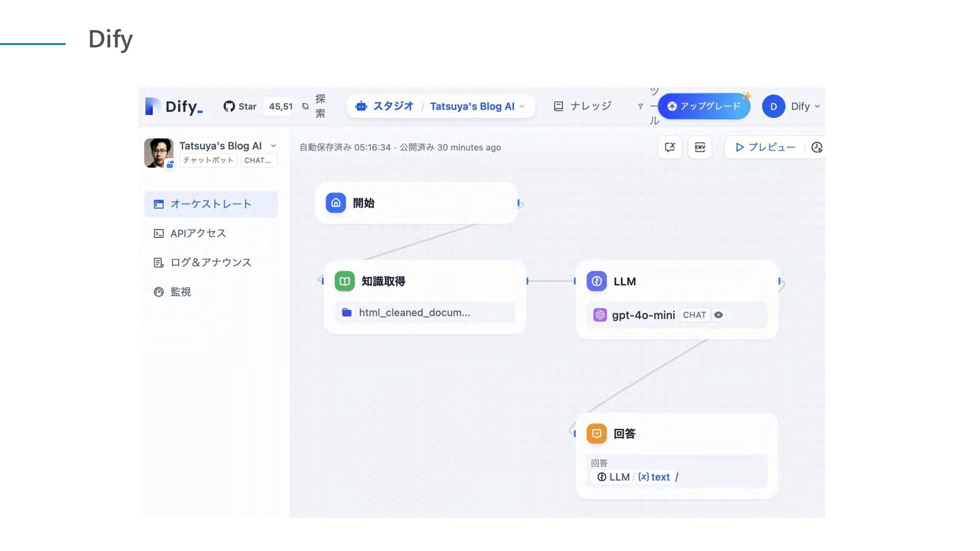Expand the Tatsuya's Blog AI breadcrumb dropdown

point(522,106)
